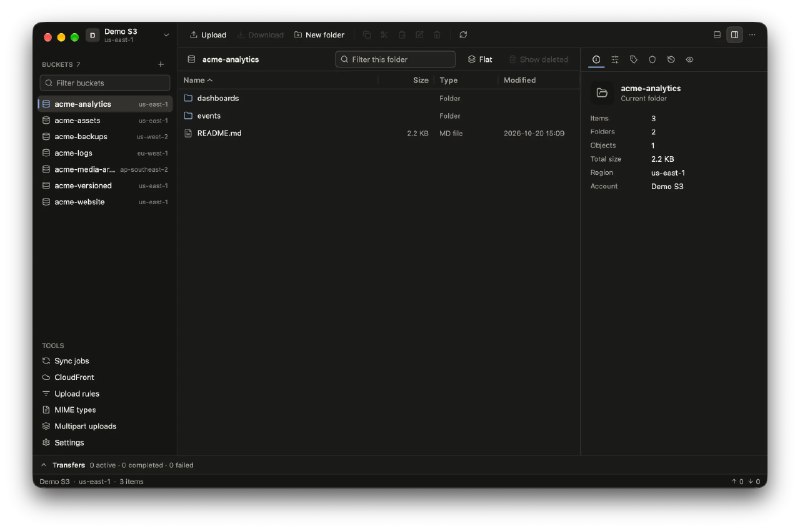This screenshot has width=800, height=531.
Task: Switch to the circle icon inspector tab
Action: (652, 60)
